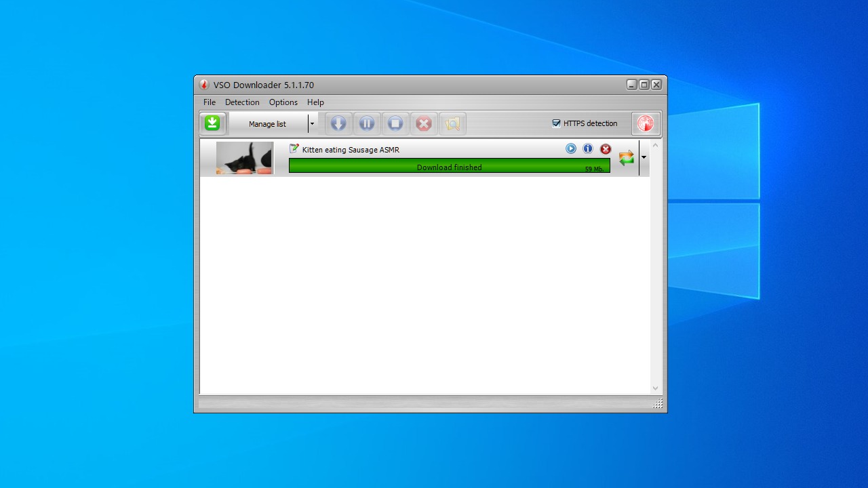
Task: Click the scrollbar up arrow
Action: coord(655,145)
